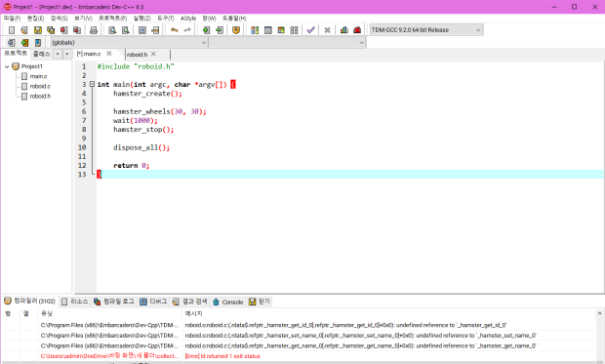Close the main.c editor tab
Image resolution: width=605 pixels, height=364 pixels.
pos(109,54)
